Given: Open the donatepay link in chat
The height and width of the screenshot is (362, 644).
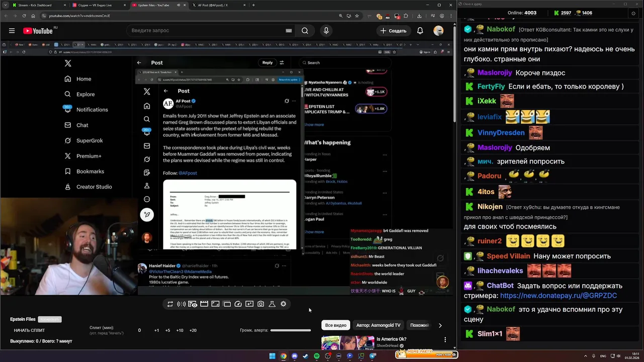Looking at the screenshot, I should point(558,296).
